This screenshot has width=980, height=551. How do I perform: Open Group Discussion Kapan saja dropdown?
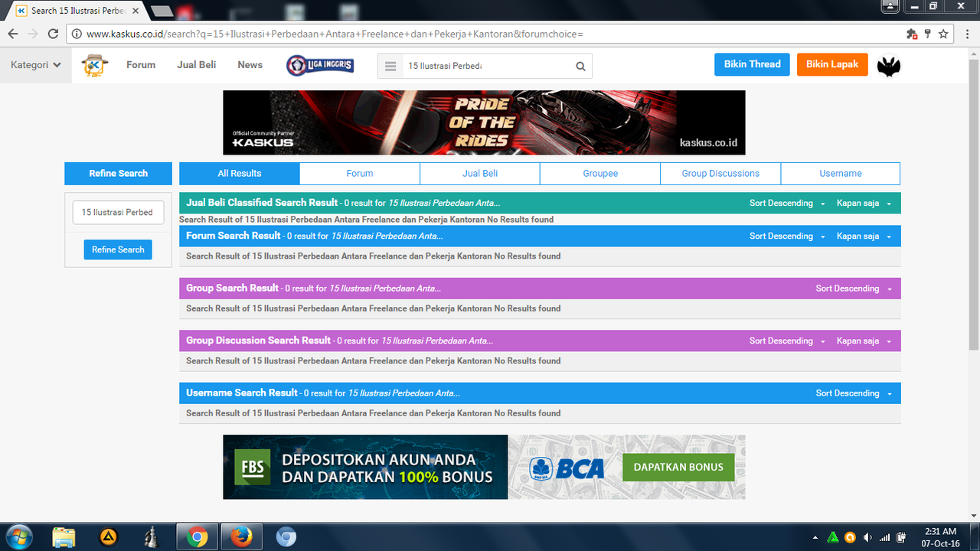864,341
